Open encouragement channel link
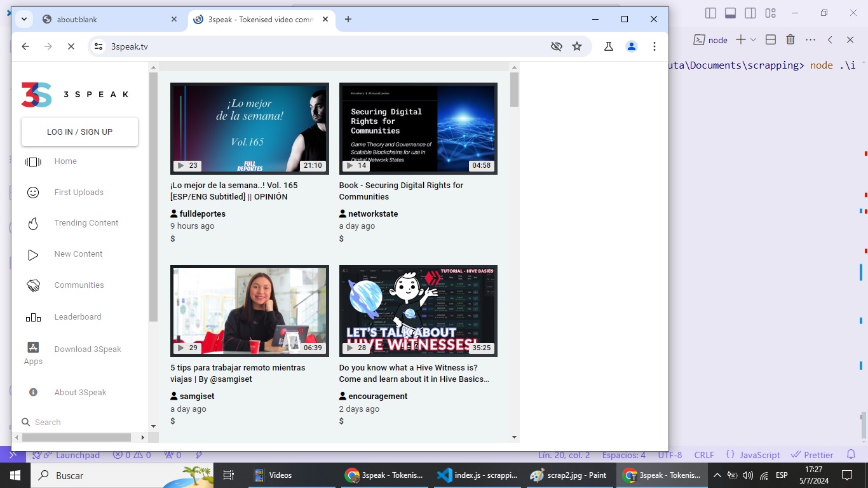868x488 pixels. click(378, 396)
